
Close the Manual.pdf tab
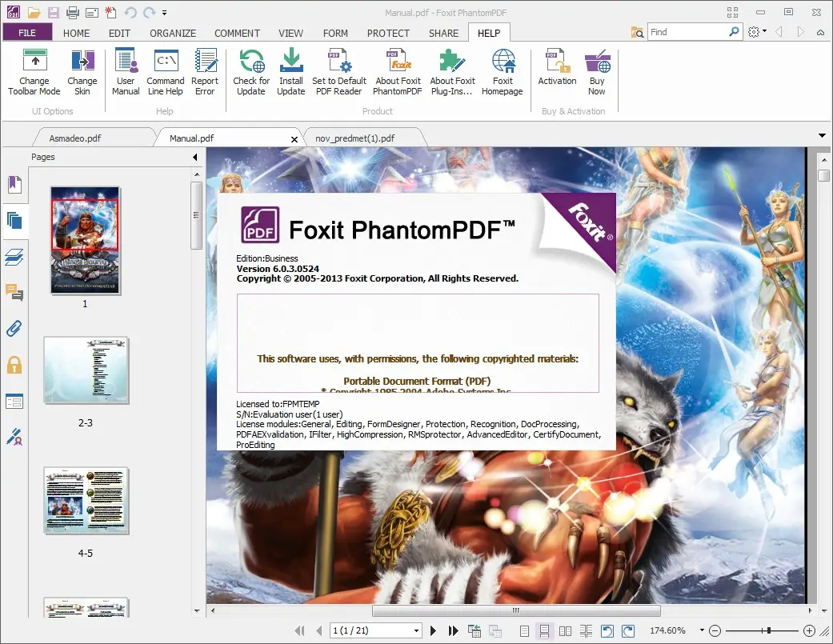(294, 139)
